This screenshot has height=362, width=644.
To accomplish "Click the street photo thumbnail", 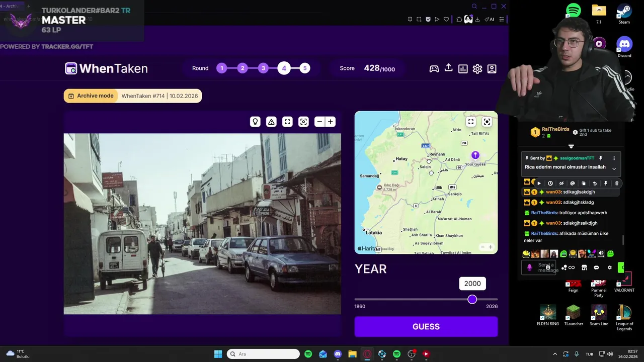I will (x=202, y=224).
